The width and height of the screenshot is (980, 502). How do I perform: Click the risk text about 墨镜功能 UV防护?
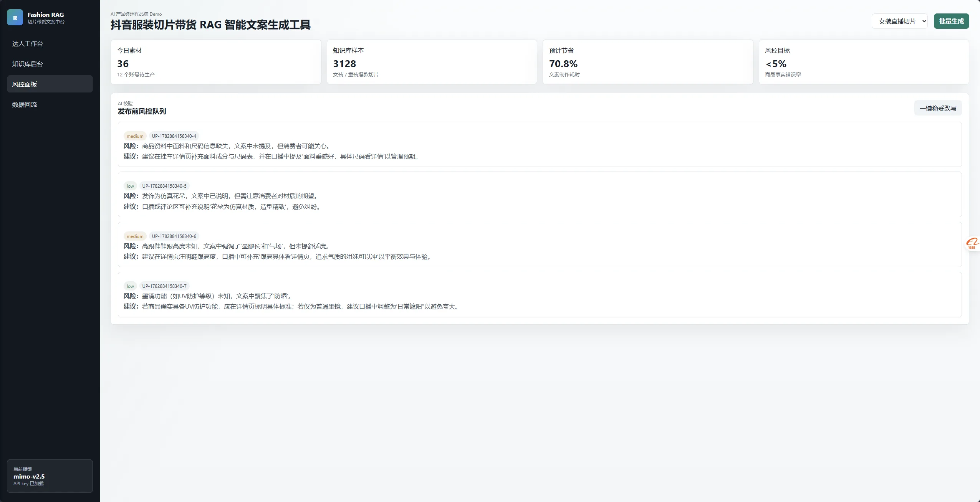click(209, 296)
